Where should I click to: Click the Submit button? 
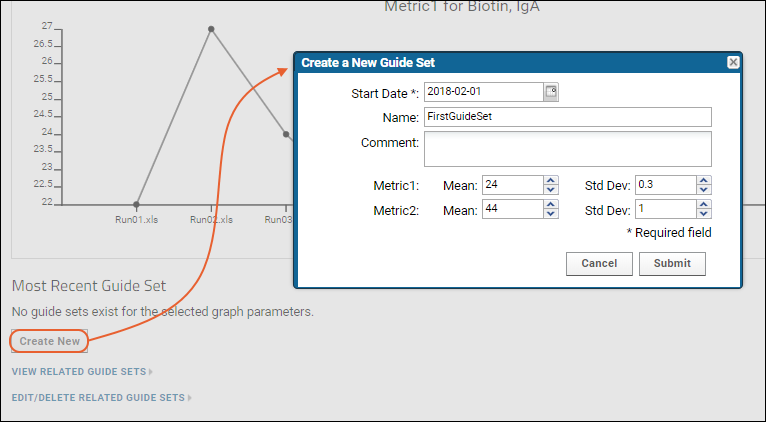tap(672, 263)
